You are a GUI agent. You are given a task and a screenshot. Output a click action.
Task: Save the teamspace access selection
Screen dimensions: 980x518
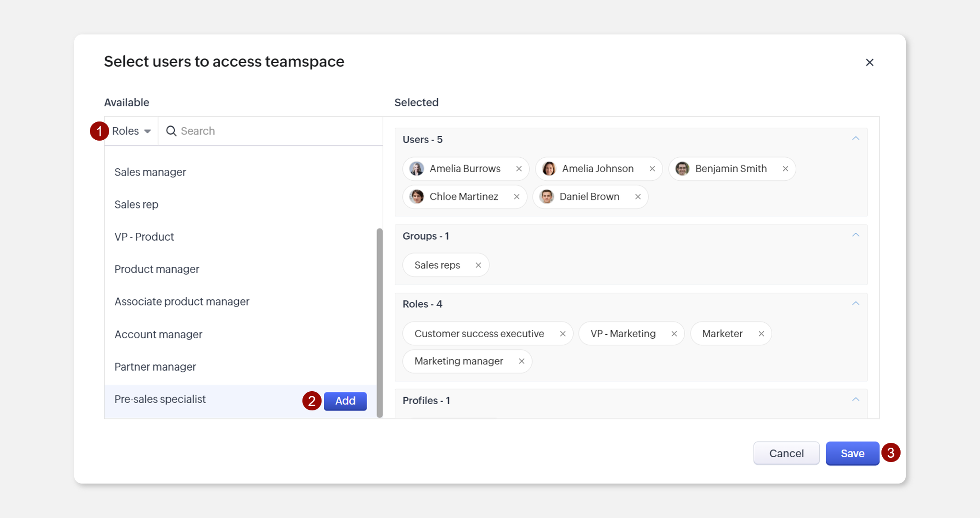coord(852,453)
